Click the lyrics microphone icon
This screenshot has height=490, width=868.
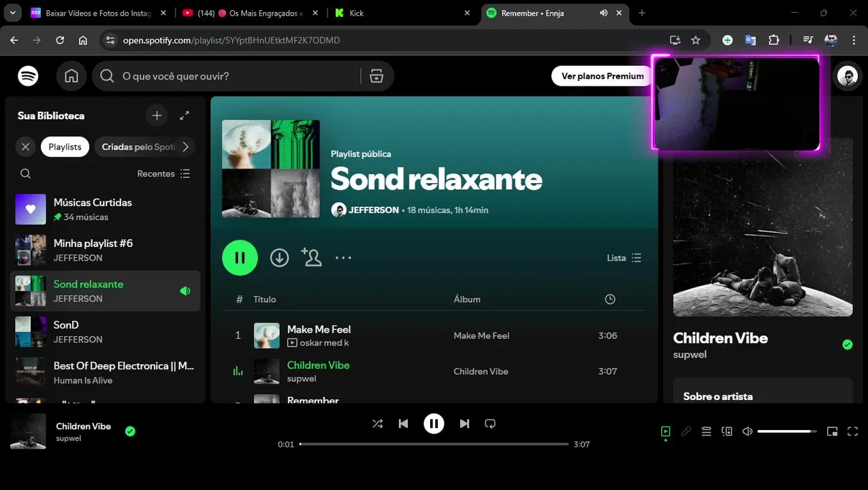(686, 431)
